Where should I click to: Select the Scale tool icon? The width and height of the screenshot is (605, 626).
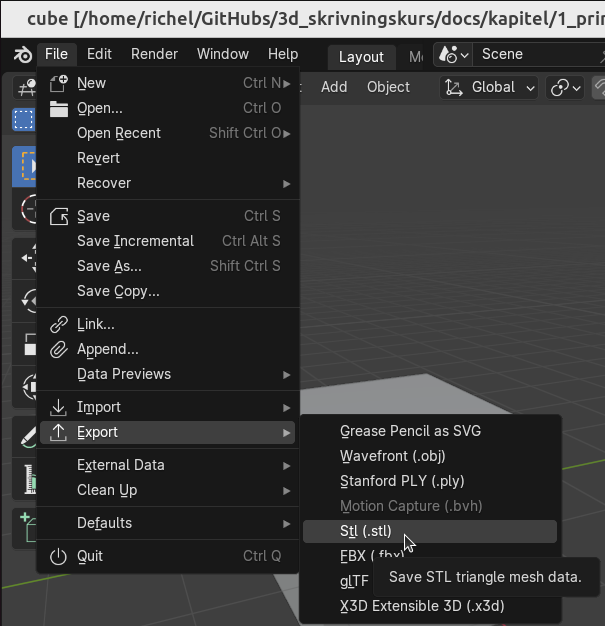click(x=26, y=344)
